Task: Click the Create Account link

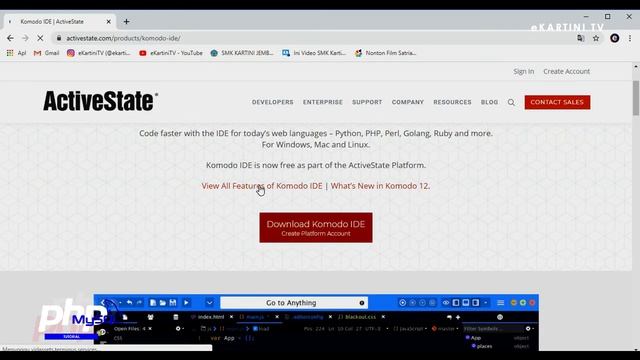Action: (x=567, y=71)
